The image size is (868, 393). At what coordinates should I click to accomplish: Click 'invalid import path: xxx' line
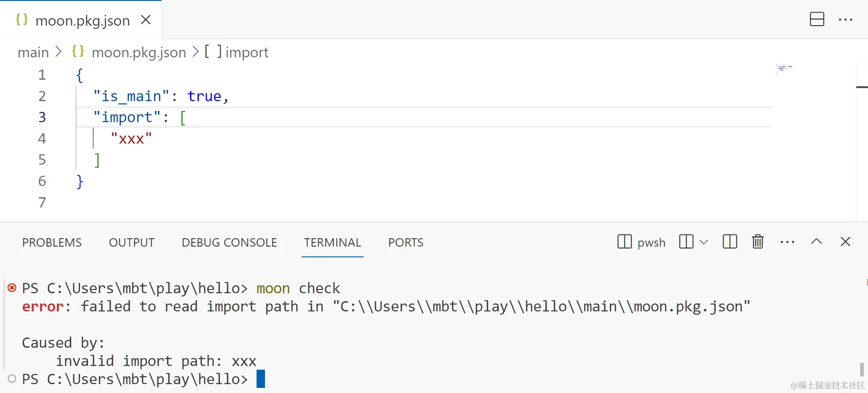(156, 361)
